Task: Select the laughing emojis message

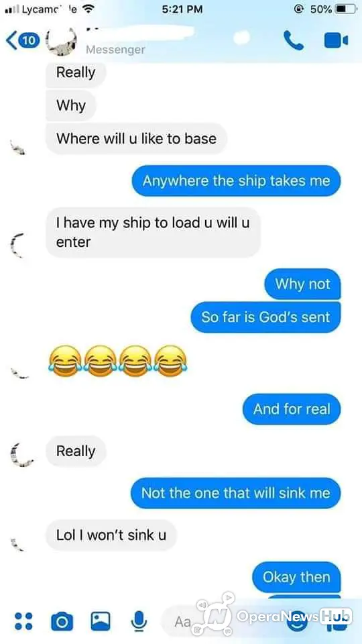Action: (x=118, y=361)
